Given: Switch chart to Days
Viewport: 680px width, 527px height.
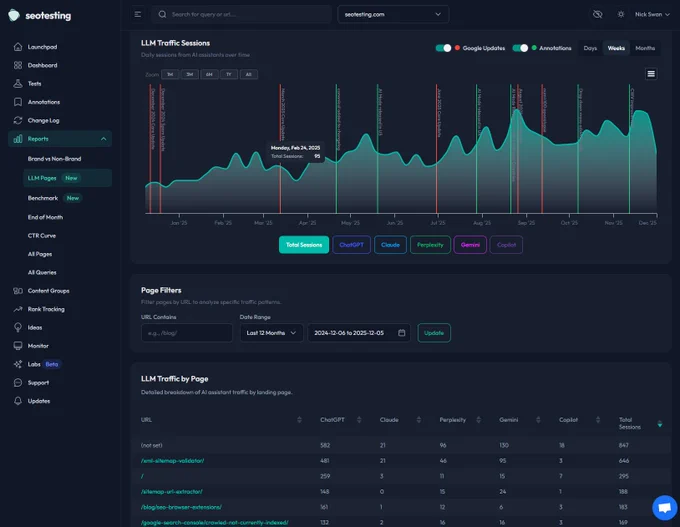Looking at the screenshot, I should (x=590, y=48).
